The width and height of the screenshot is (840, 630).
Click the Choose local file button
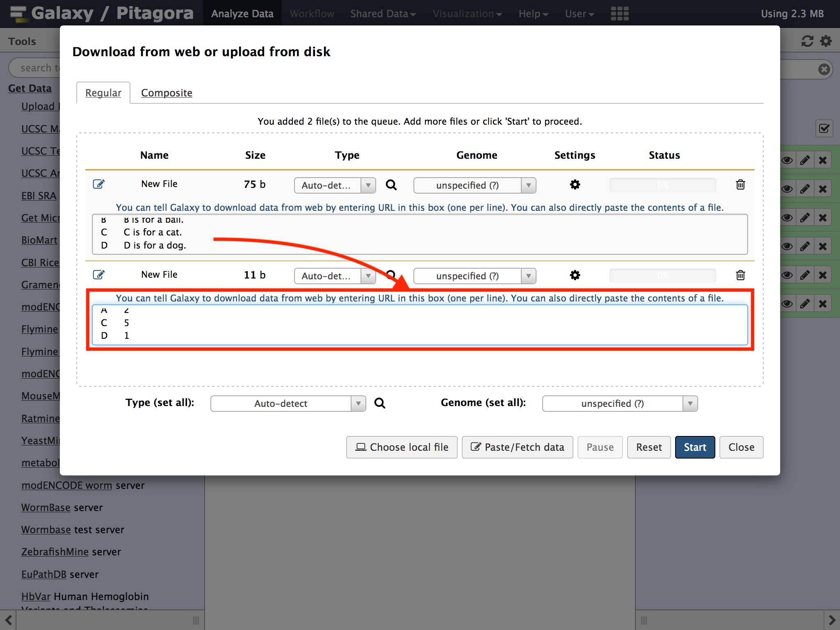click(402, 447)
